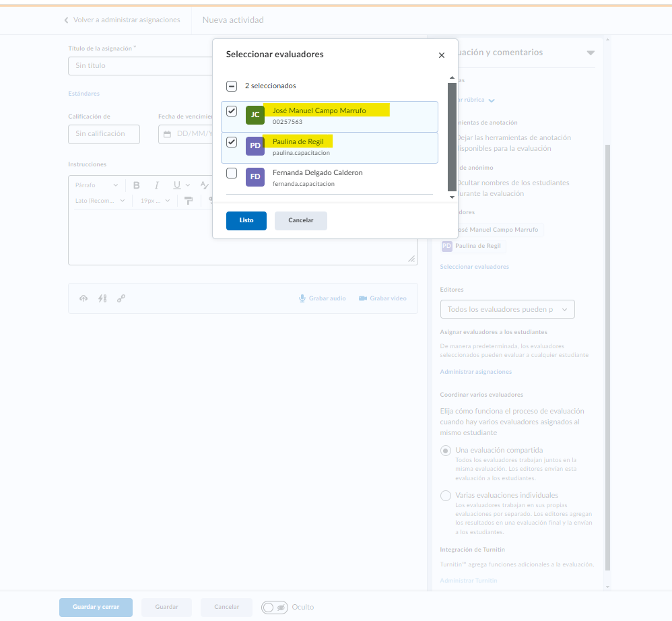
Task: Click the Grabar audio microphone icon
Action: [302, 298]
